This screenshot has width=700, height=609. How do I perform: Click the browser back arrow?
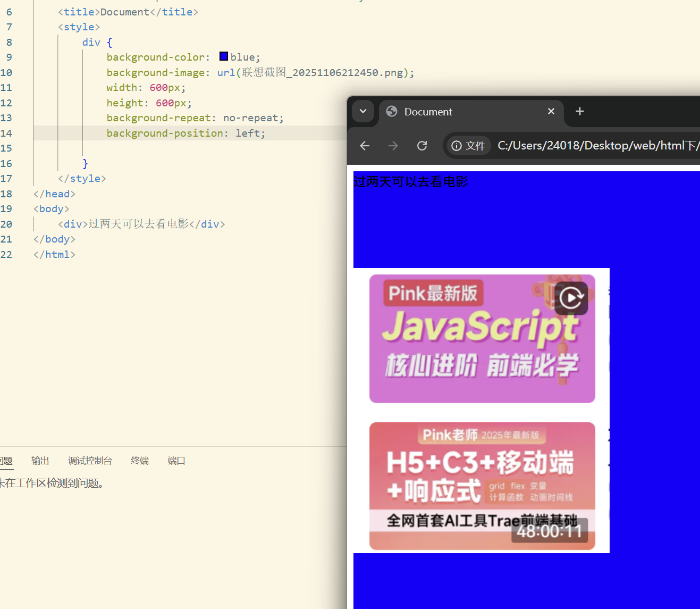tap(365, 146)
